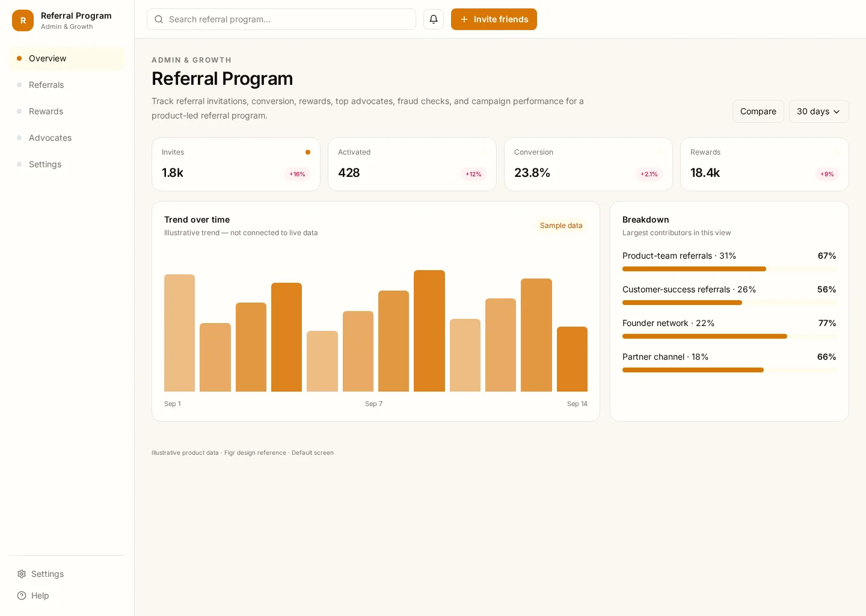Click the 66% value for Partner channel
Screen dimensions: 866x616
827,357
